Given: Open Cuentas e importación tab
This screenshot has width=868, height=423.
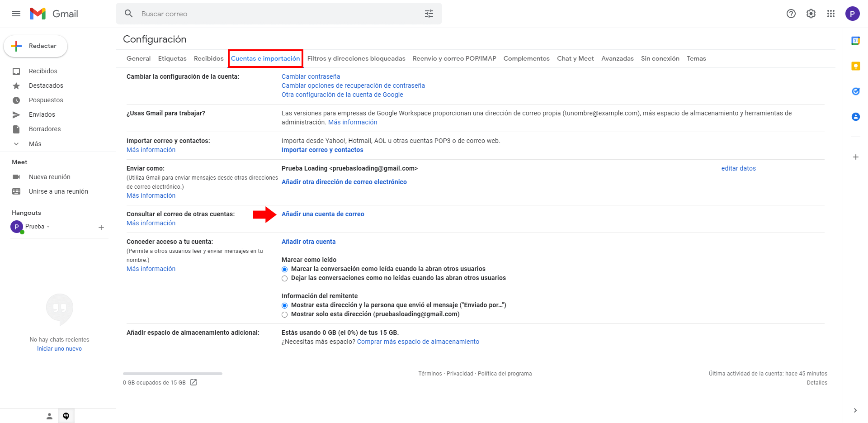Looking at the screenshot, I should [265, 58].
